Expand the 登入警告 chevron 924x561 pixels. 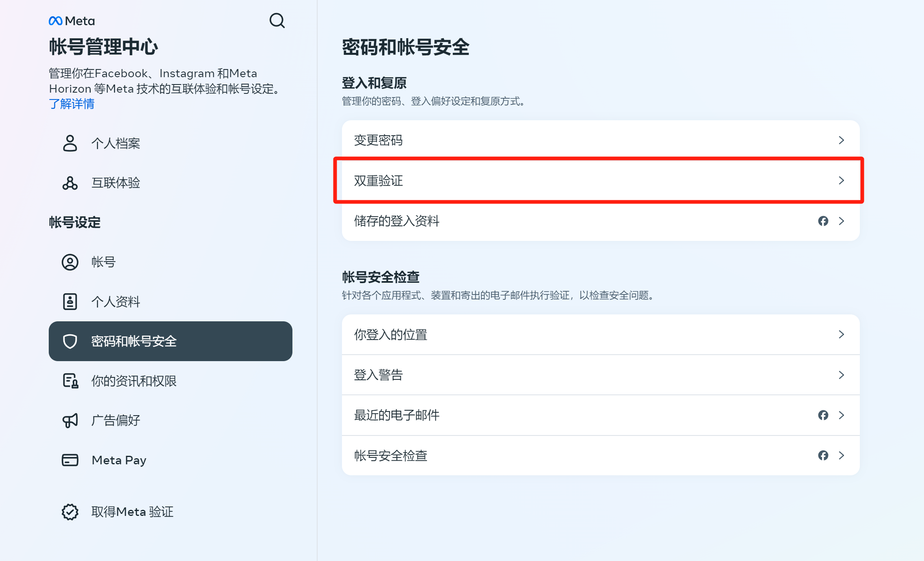[x=841, y=375]
